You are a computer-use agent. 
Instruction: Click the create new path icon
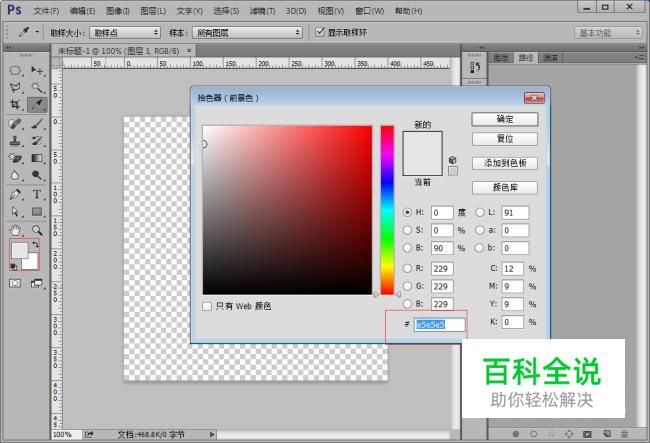pyautogui.click(x=607, y=434)
